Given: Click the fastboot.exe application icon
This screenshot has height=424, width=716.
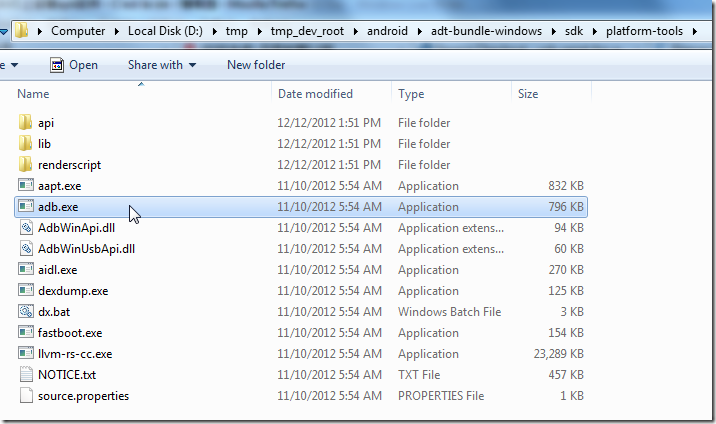Looking at the screenshot, I should (26, 333).
